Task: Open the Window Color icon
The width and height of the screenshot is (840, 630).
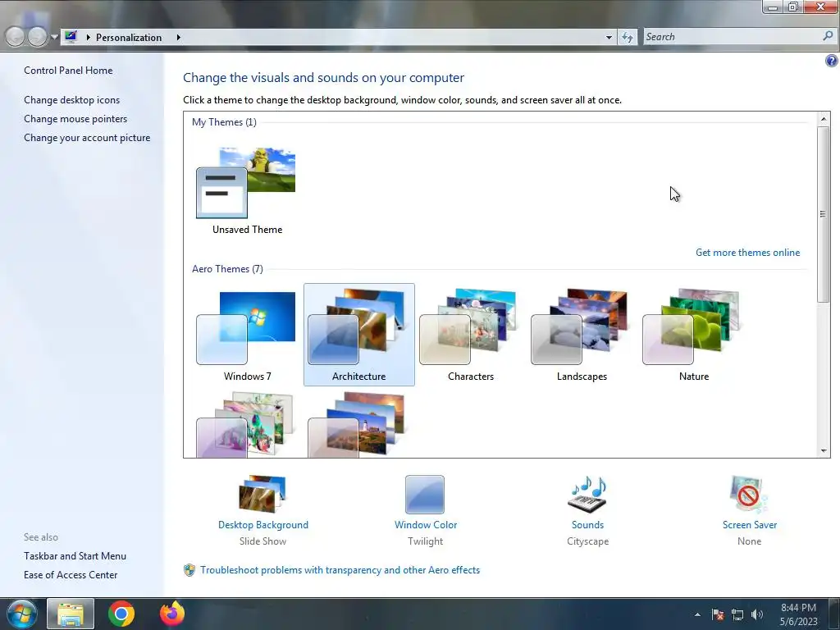Action: 425,495
